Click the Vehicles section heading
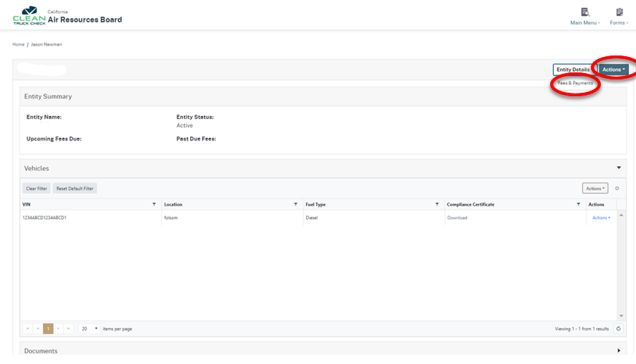Viewport: 636px width, 364px height. [37, 168]
